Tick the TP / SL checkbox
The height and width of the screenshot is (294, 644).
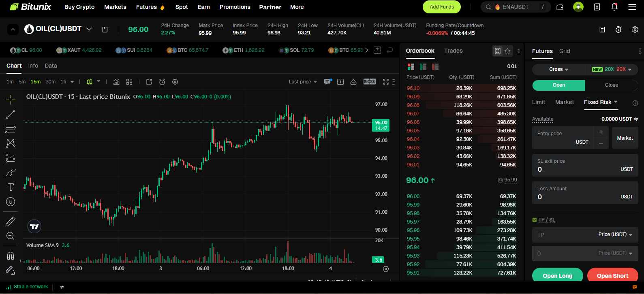tap(535, 220)
